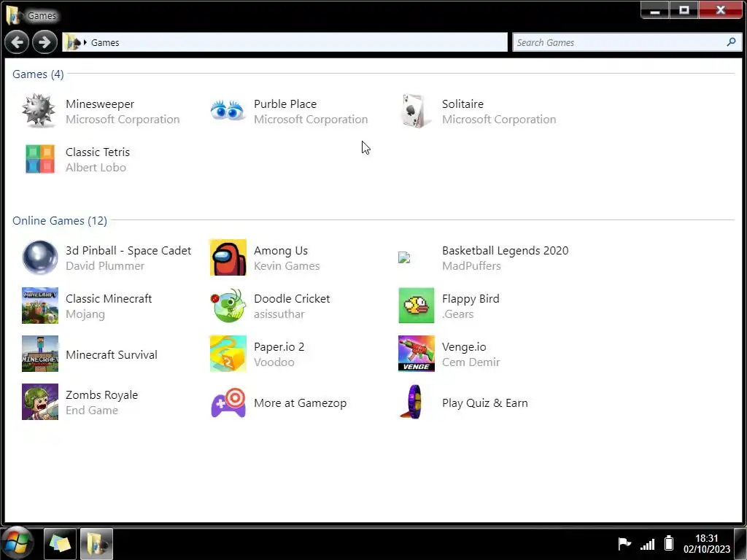The image size is (747, 560).
Task: Select the Solitaire title text
Action: pyautogui.click(x=462, y=104)
